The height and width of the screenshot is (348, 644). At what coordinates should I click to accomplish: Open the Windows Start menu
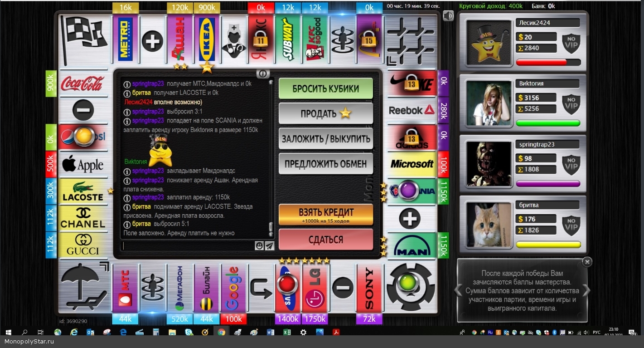[9, 332]
